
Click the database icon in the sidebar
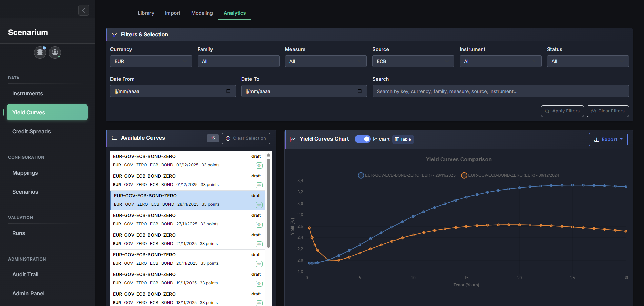click(x=40, y=52)
